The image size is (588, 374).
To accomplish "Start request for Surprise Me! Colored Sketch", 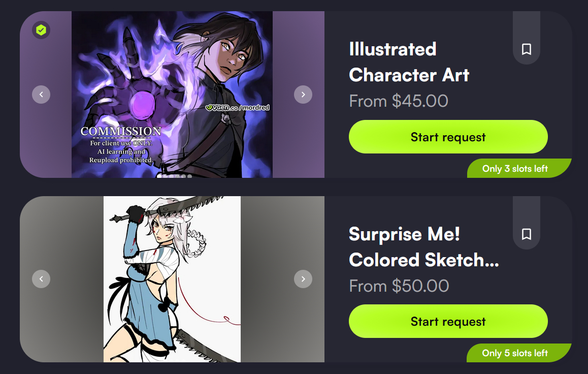I will tap(448, 322).
